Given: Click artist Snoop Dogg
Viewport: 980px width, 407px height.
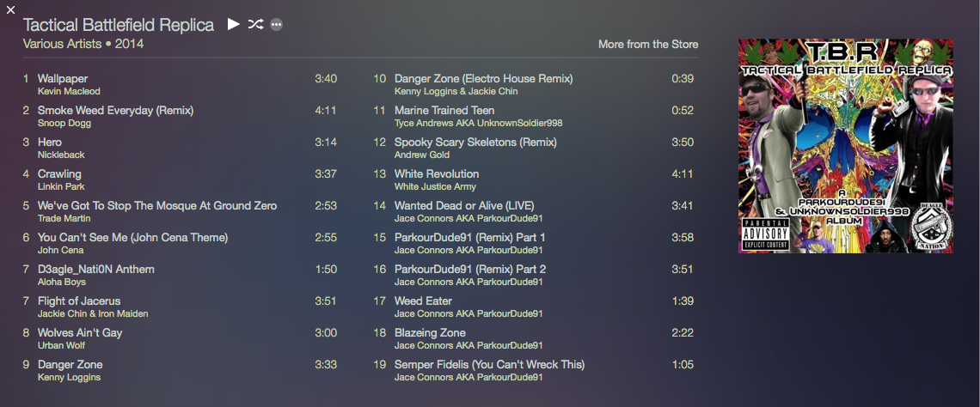Looking at the screenshot, I should click(x=64, y=124).
